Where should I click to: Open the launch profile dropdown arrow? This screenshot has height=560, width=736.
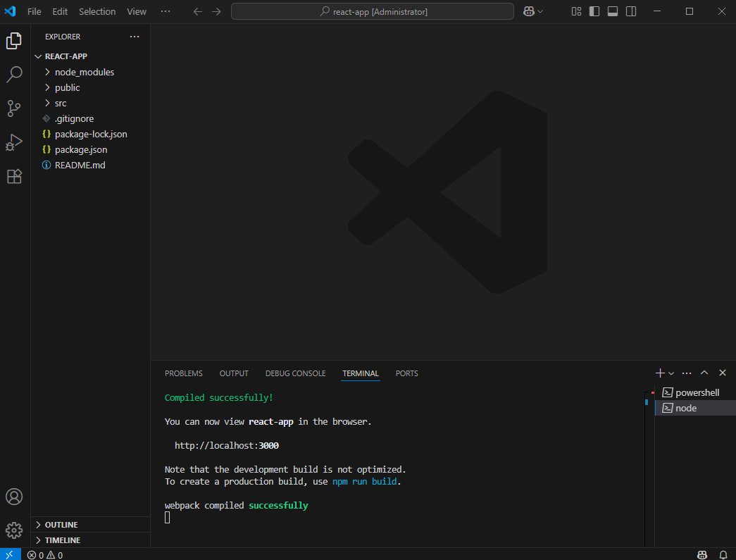671,373
